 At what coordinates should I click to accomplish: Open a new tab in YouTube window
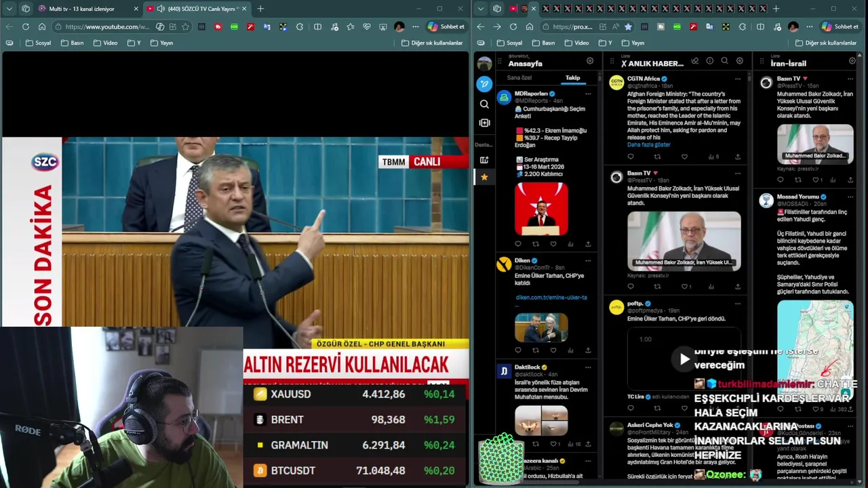pyautogui.click(x=260, y=9)
